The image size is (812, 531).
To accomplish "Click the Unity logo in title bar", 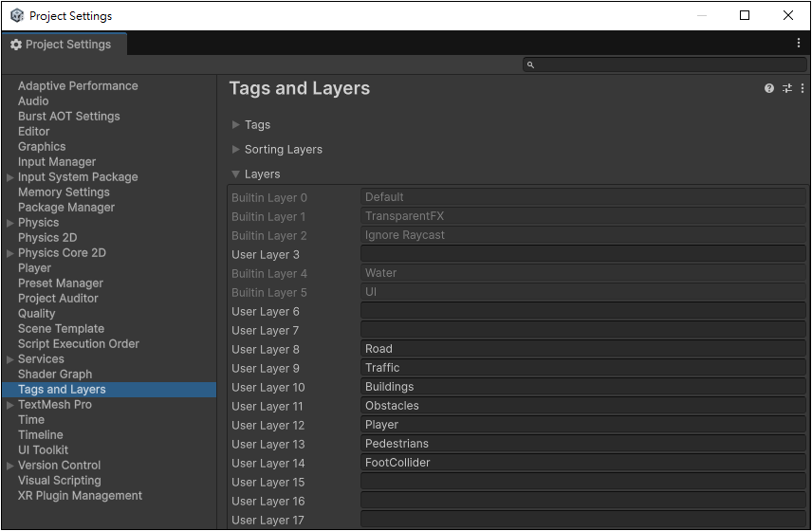I will [x=17, y=15].
